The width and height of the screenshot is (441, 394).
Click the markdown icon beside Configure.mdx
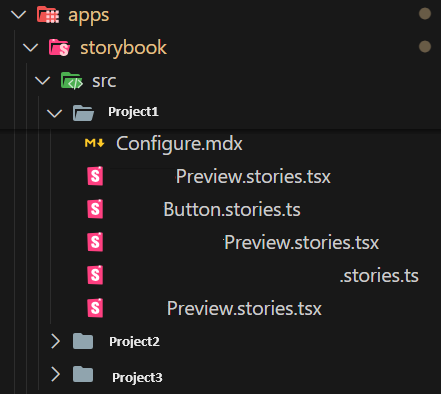[95, 143]
